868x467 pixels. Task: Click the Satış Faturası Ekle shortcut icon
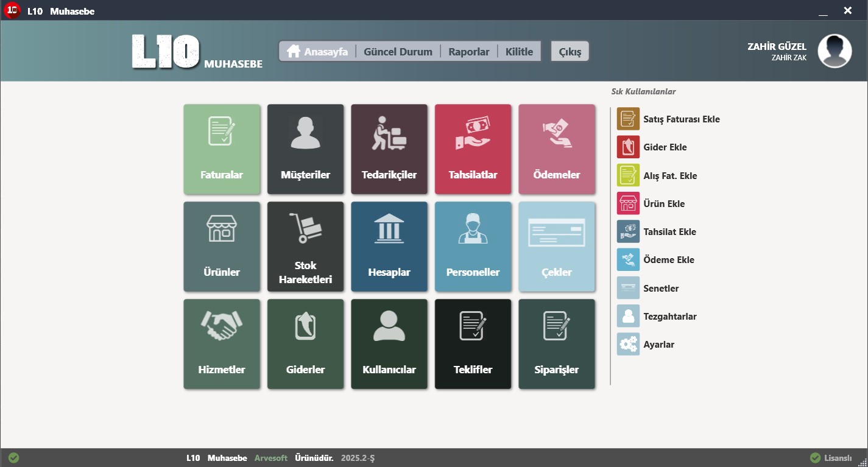click(x=628, y=119)
